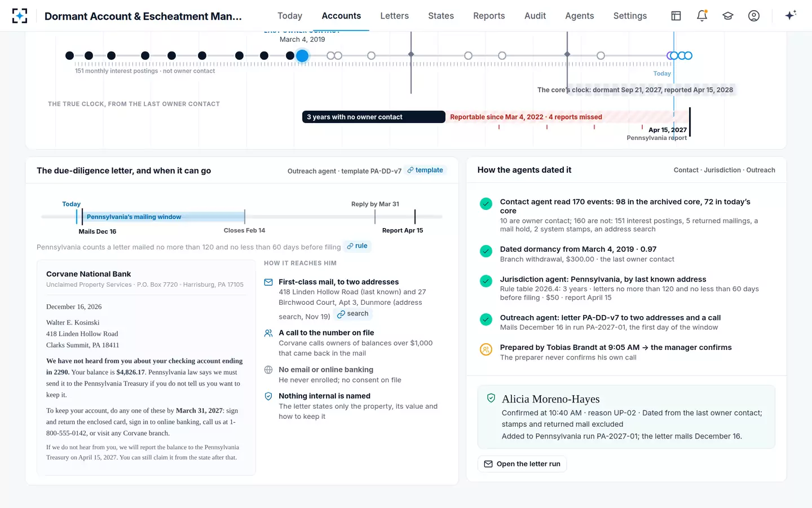Go to the Letters tab
The height and width of the screenshot is (508, 812).
pos(395,16)
